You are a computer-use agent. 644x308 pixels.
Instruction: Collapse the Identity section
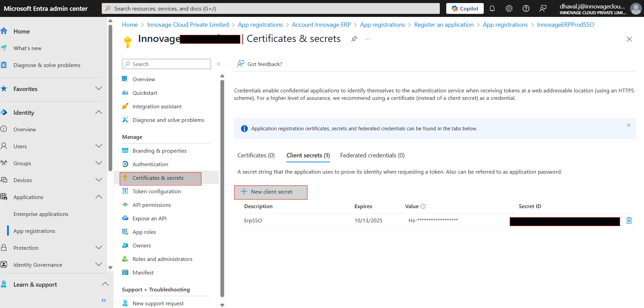(x=98, y=112)
